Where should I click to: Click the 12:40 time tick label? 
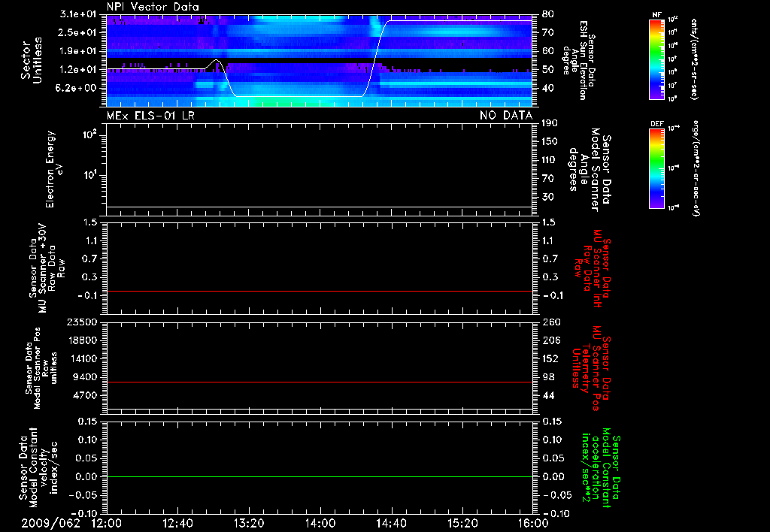click(177, 523)
